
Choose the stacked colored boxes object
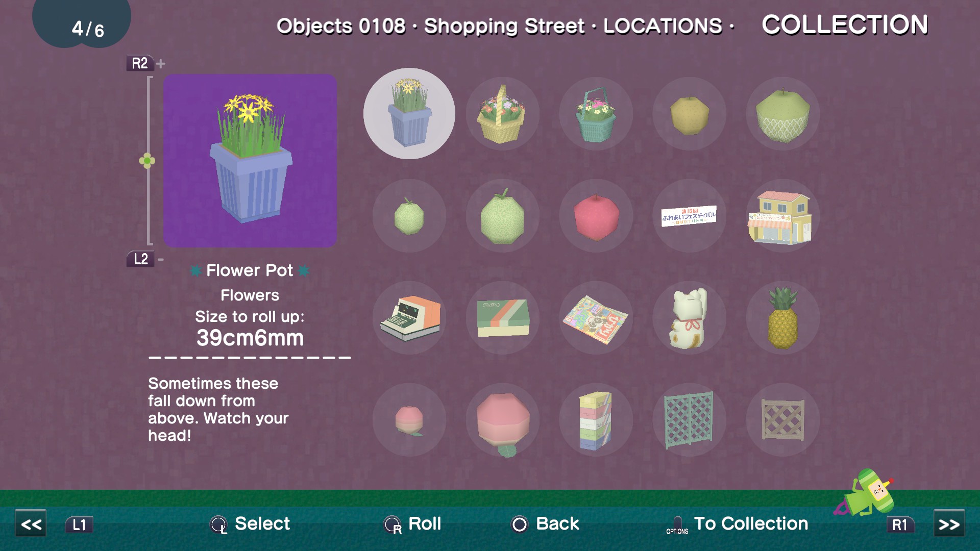coord(596,420)
